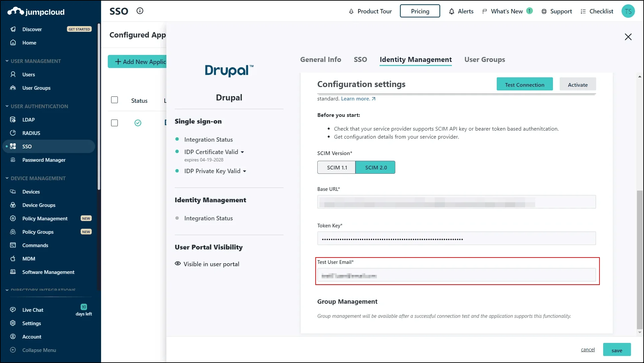Click the Status column header
The width and height of the screenshot is (644, 363).
[139, 101]
